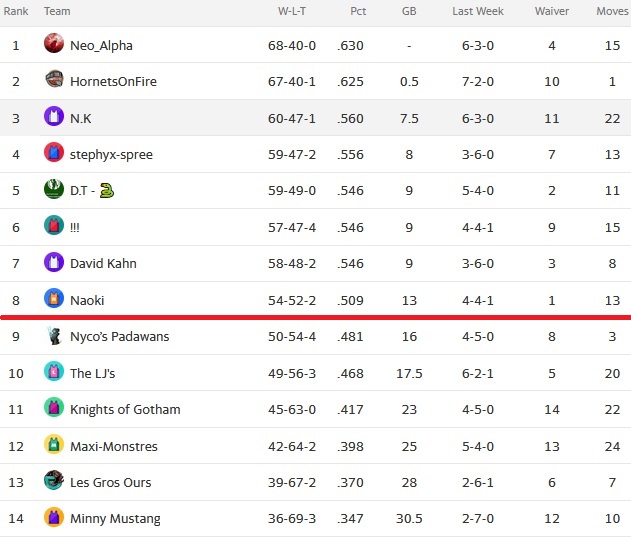The image size is (631, 538).
Task: Click N.K's purple jersey icon
Action: tap(54, 116)
